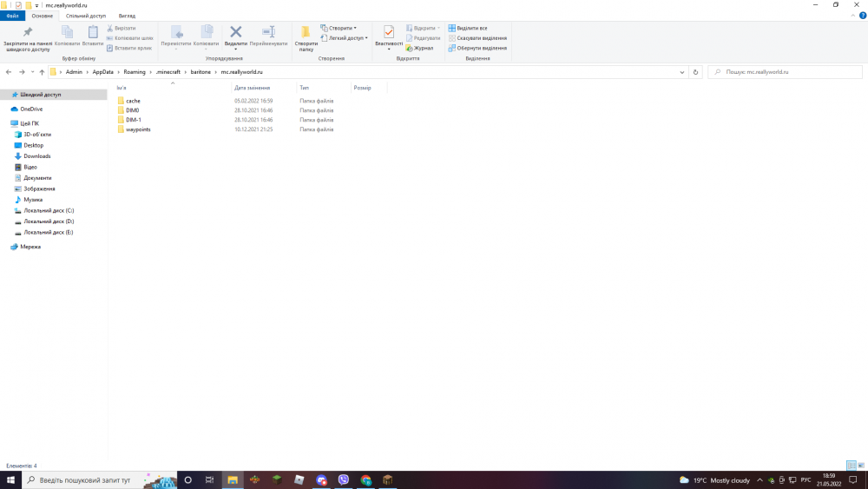Open Легкий доступ easy access dropdown

click(x=344, y=38)
